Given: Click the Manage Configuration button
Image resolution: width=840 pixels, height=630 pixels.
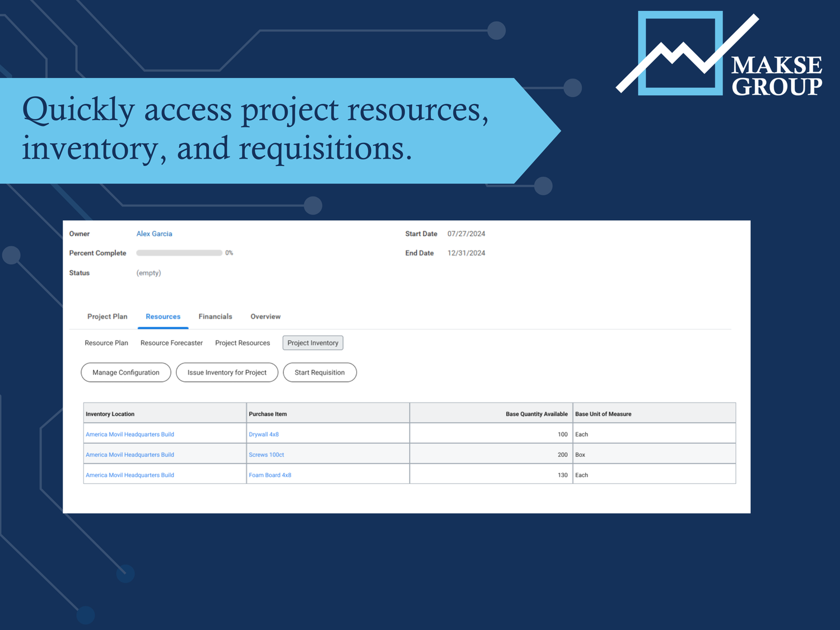Looking at the screenshot, I should point(125,372).
